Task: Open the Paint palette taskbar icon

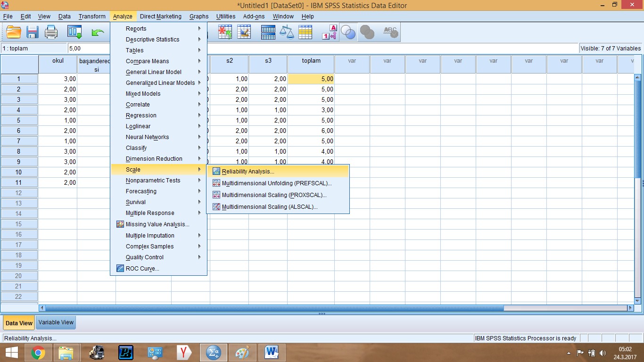Action: pos(243,353)
